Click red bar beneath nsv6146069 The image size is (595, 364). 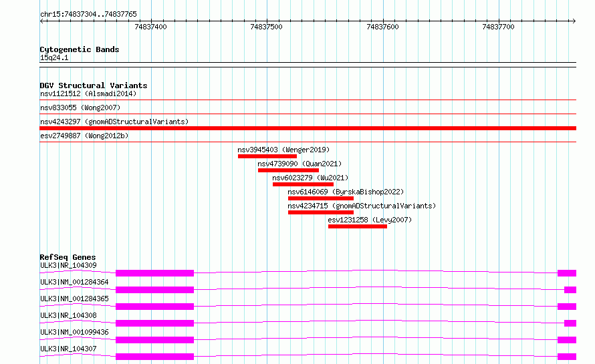click(321, 198)
